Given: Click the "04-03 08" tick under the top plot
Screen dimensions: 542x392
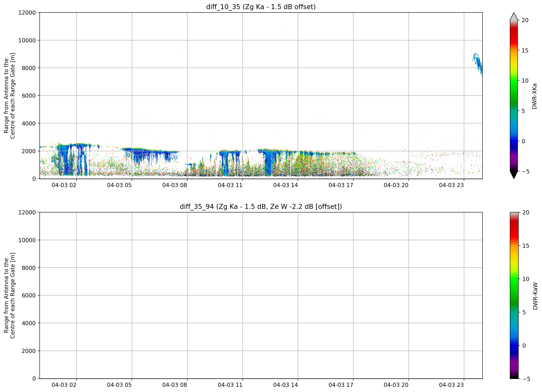Looking at the screenshot, I should tap(175, 185).
